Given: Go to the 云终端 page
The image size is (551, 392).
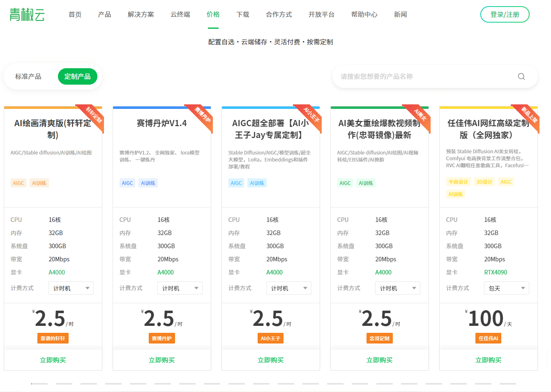Looking at the screenshot, I should [180, 14].
